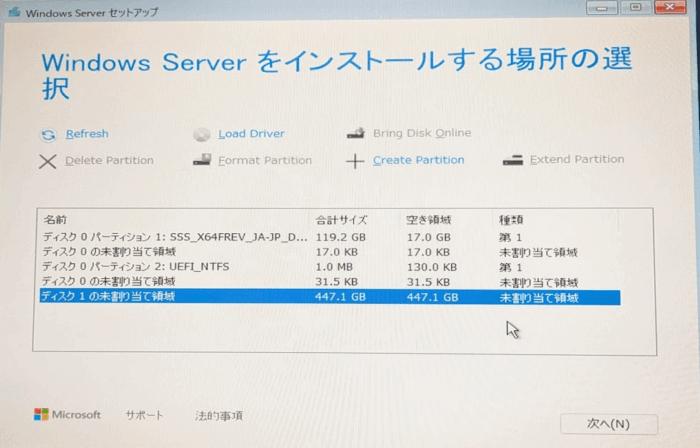Screen dimensions: 700x448
Task: Click the Microsoft logo icon
Action: point(41,415)
